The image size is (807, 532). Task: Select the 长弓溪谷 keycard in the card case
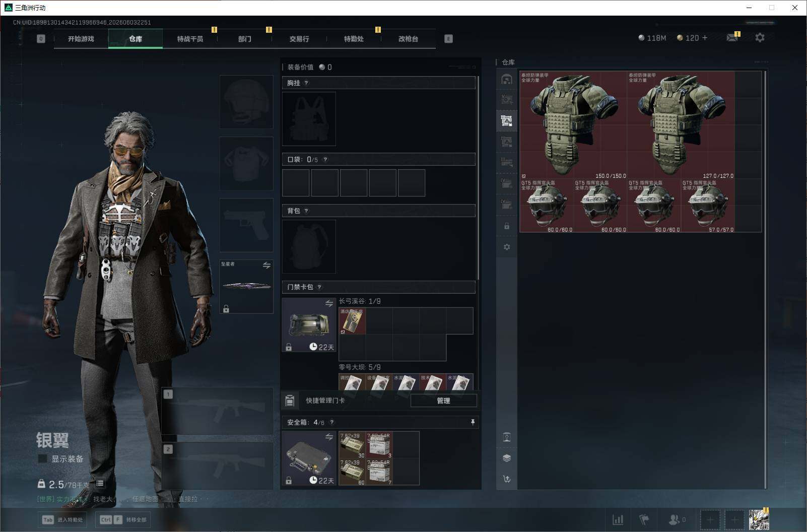352,321
